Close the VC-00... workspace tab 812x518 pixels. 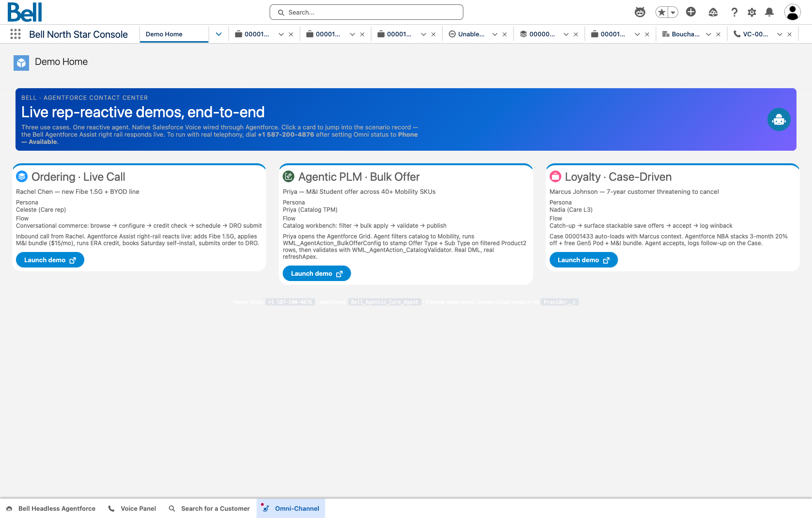tap(789, 34)
